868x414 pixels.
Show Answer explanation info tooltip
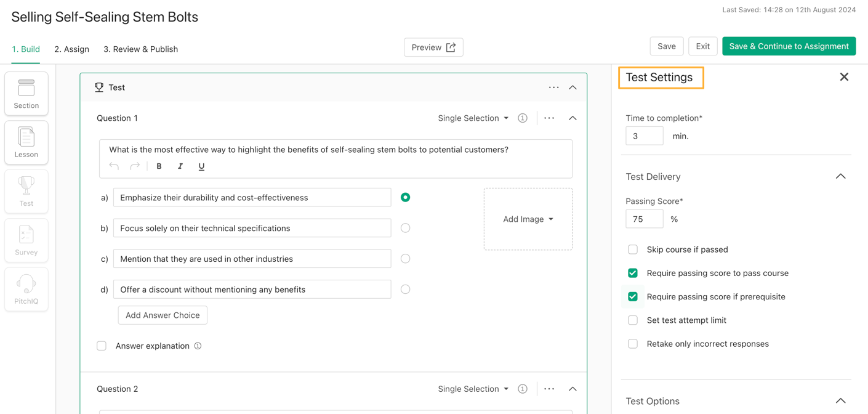pyautogui.click(x=198, y=346)
